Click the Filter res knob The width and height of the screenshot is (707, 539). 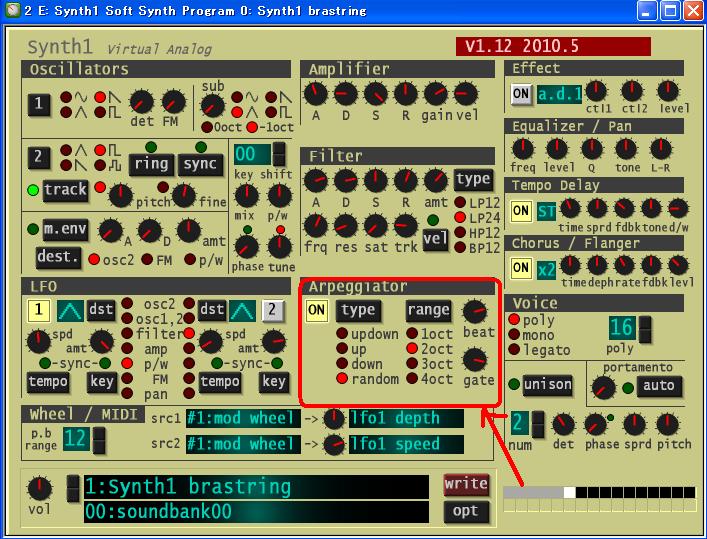pos(346,226)
